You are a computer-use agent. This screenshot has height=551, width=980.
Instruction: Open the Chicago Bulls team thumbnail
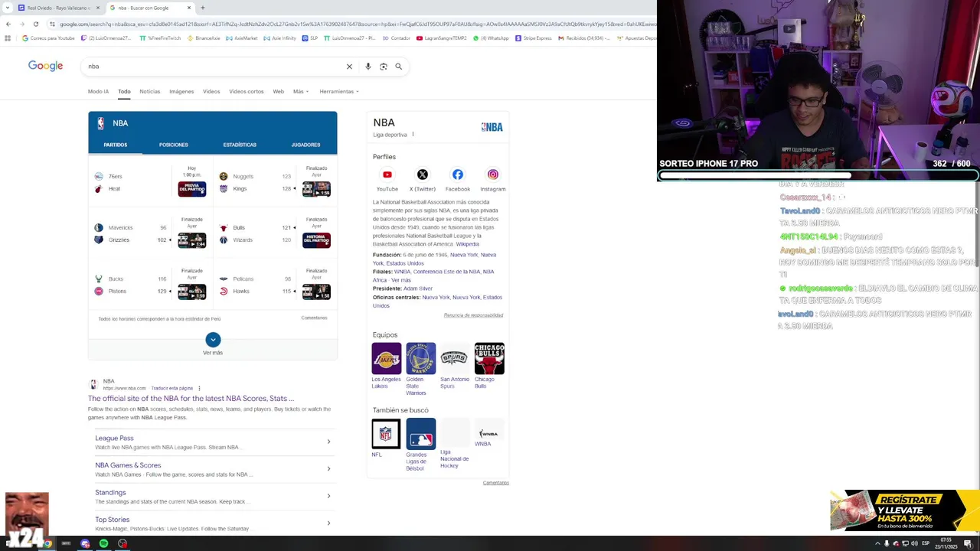tap(489, 358)
